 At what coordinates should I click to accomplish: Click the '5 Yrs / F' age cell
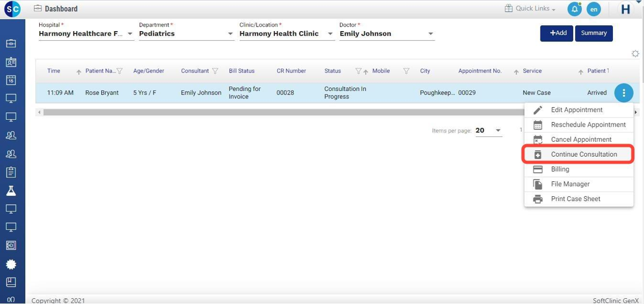pos(144,93)
